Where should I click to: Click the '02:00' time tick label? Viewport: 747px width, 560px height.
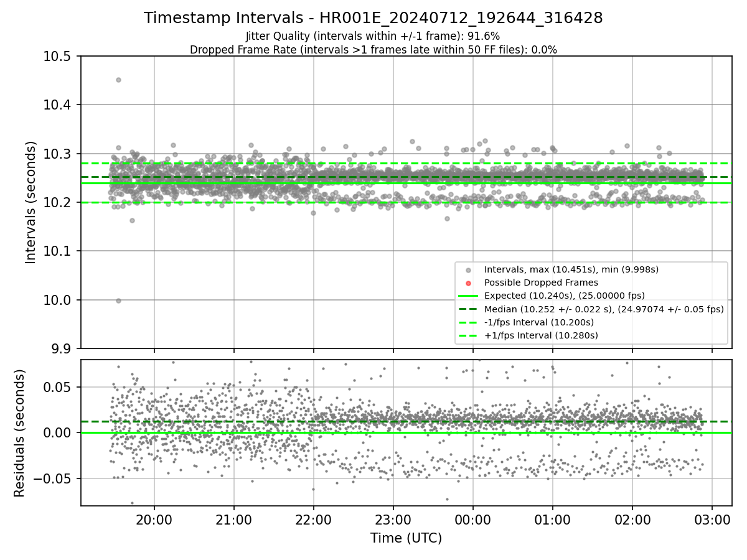pyautogui.click(x=632, y=520)
